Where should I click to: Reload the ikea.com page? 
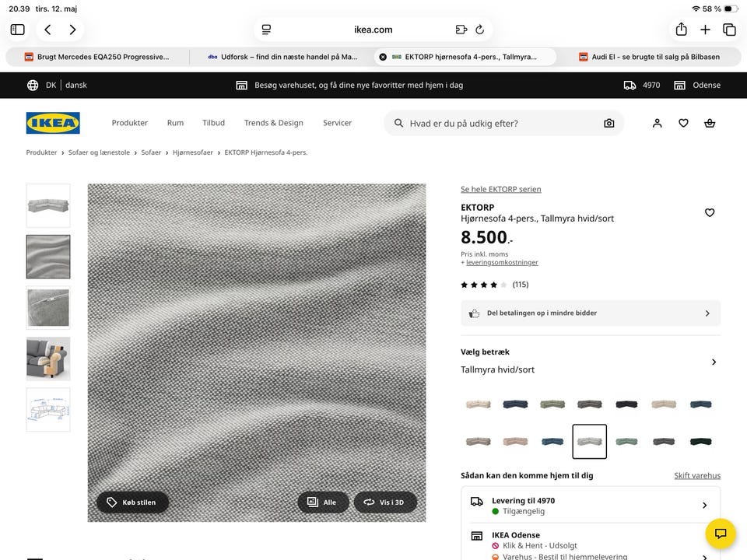pyautogui.click(x=480, y=30)
